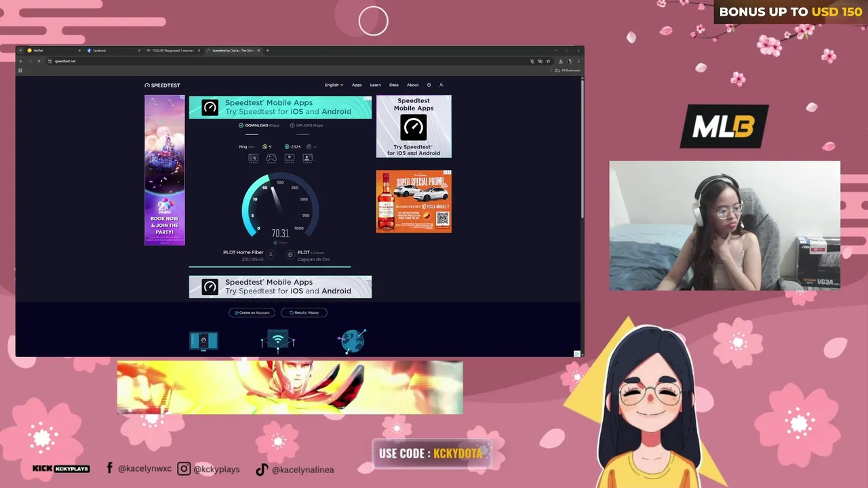The image size is (868, 488).
Task: Switch to the MelBet browser tab
Action: pyautogui.click(x=53, y=50)
